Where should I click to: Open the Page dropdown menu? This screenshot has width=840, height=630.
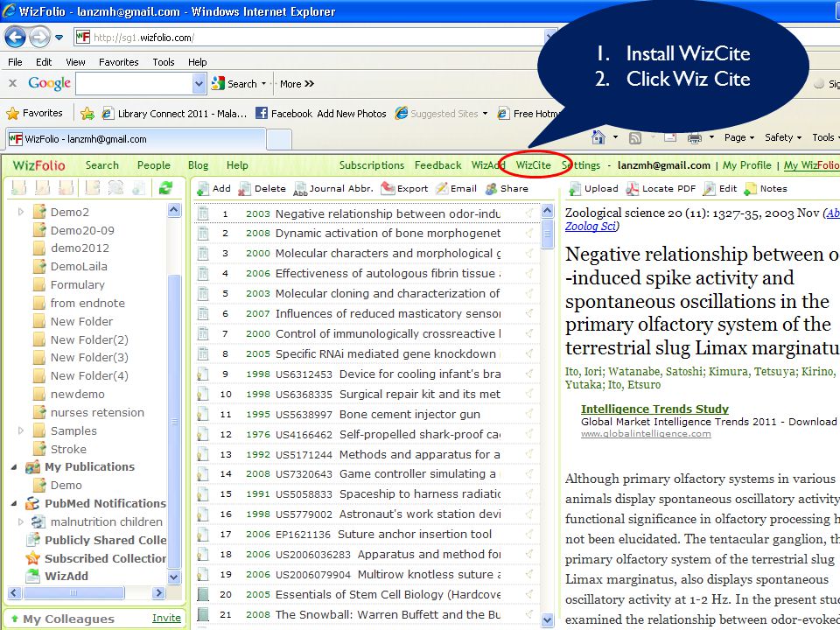(x=738, y=137)
